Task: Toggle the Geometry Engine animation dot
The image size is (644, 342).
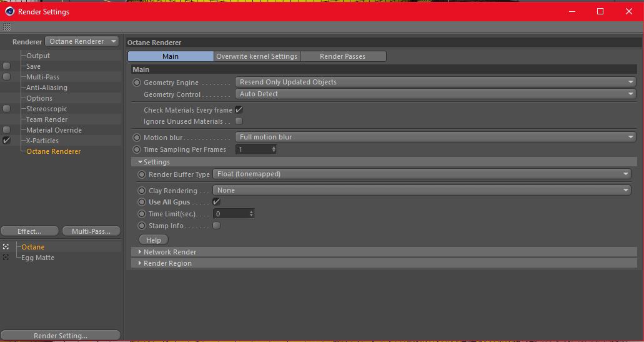Action: click(137, 83)
